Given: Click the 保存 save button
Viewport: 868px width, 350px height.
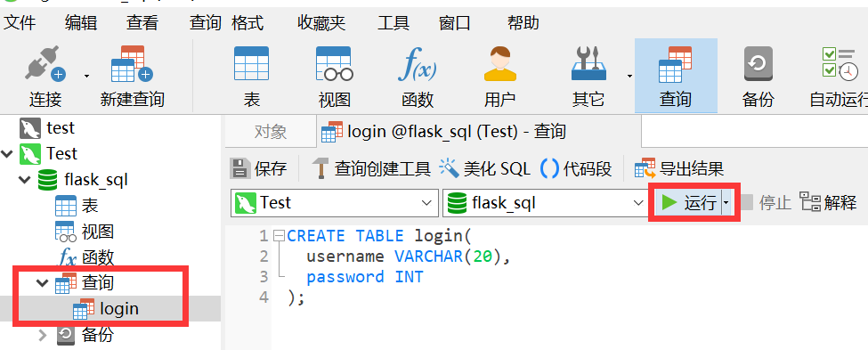Looking at the screenshot, I should pyautogui.click(x=258, y=167).
